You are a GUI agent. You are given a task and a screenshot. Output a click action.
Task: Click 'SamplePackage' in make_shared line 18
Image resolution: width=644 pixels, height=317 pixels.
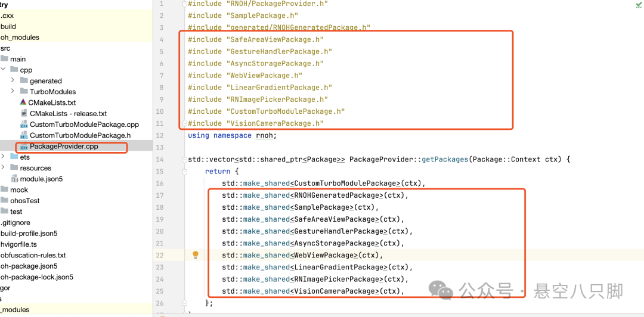321,207
